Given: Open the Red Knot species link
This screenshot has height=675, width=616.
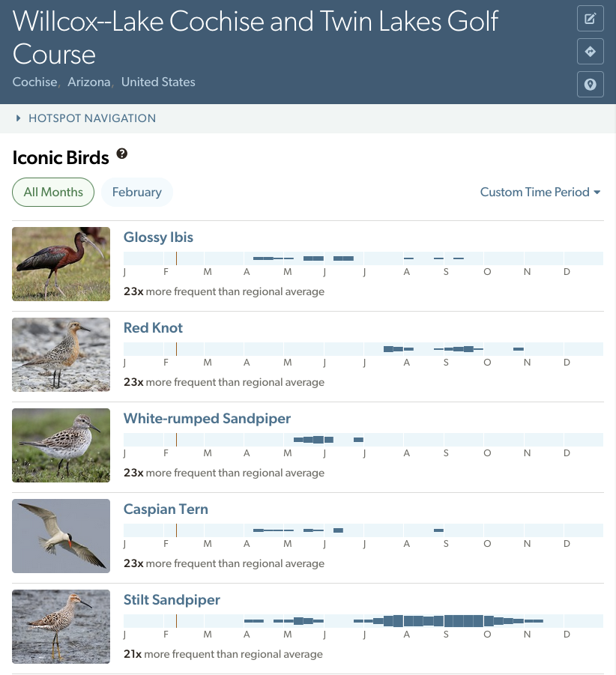Looking at the screenshot, I should tap(153, 328).
